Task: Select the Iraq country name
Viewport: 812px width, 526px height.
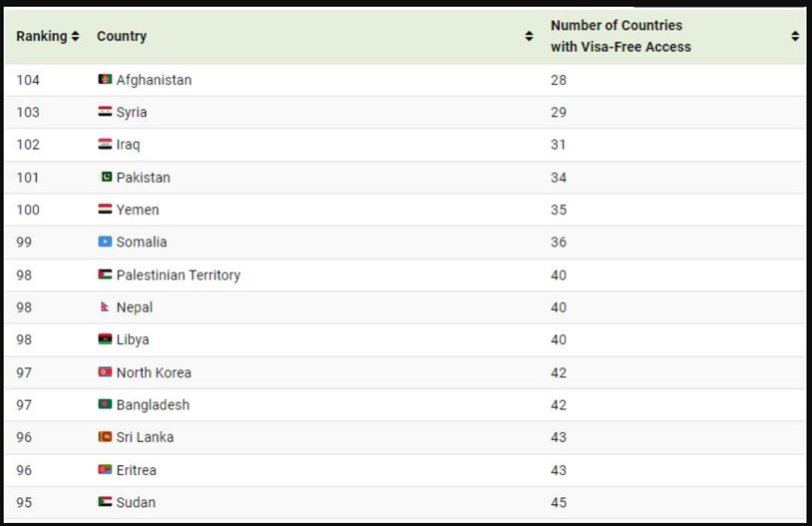Action: point(128,144)
